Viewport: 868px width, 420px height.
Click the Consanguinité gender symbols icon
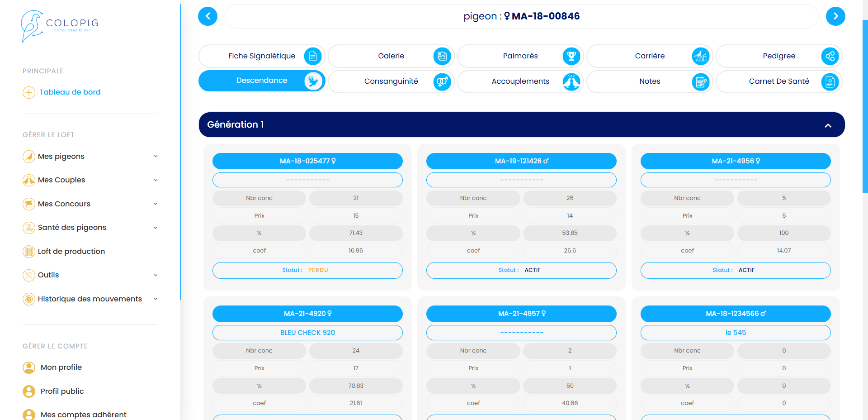442,81
